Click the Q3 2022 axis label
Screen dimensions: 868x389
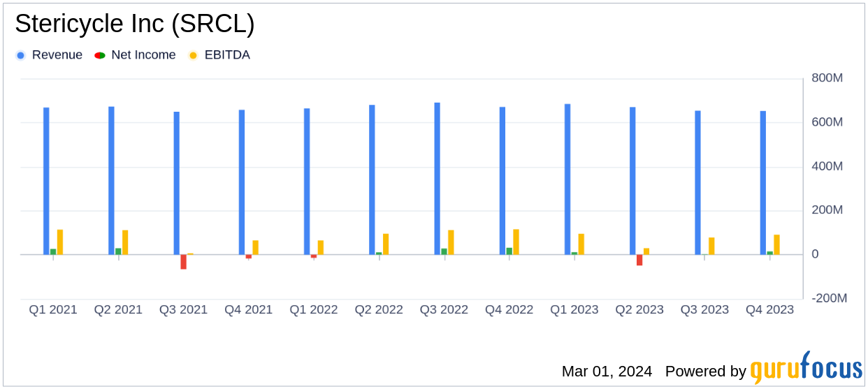click(x=444, y=309)
